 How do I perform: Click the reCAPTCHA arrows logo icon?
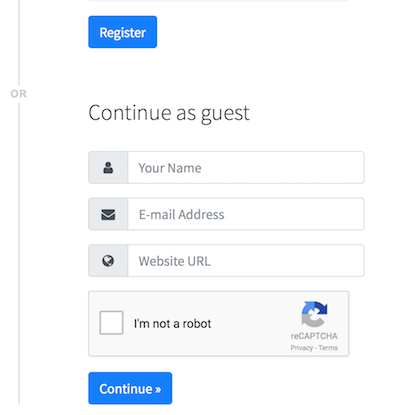click(314, 314)
